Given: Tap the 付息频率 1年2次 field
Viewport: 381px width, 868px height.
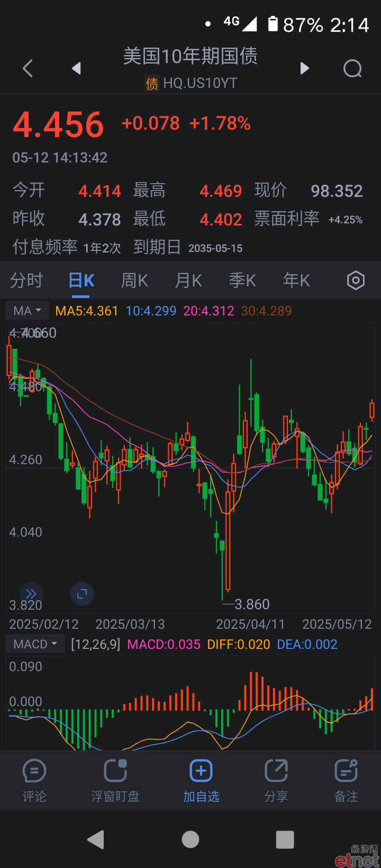Looking at the screenshot, I should [x=67, y=247].
